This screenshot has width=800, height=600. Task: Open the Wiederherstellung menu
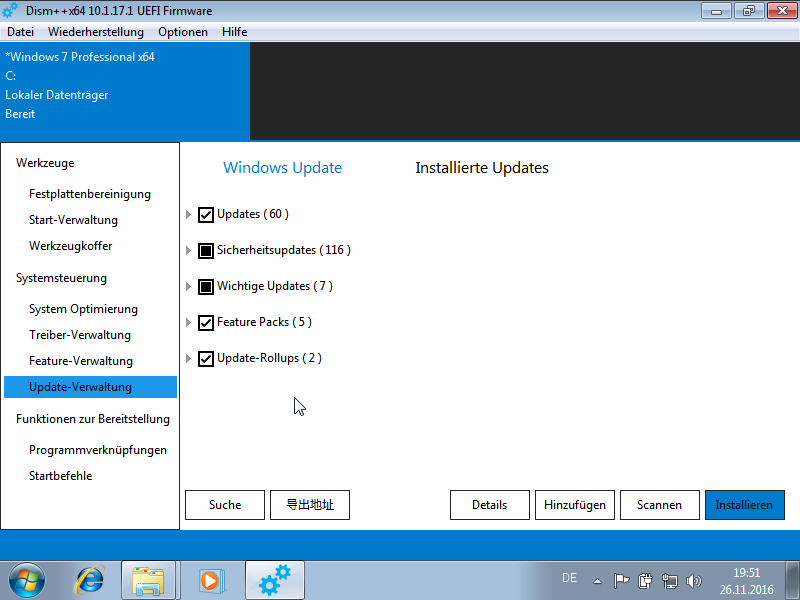pos(96,32)
